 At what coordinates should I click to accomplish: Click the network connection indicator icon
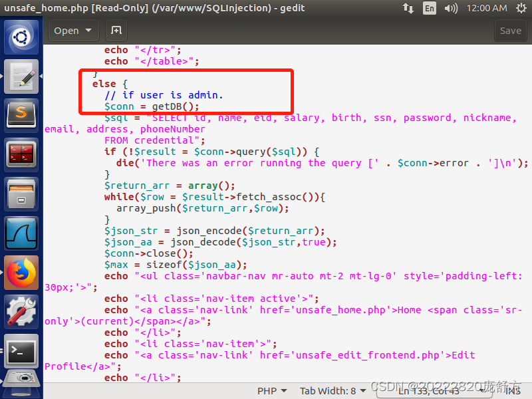(408, 8)
